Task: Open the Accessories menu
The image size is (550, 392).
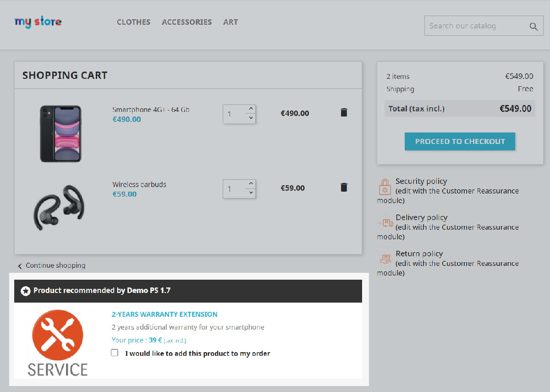Action: coord(187,22)
